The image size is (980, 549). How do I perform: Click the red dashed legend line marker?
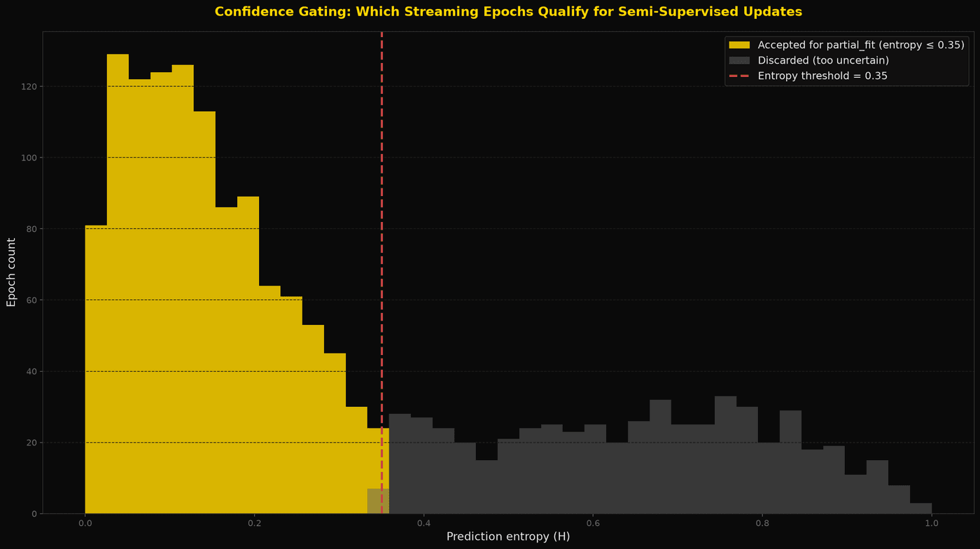(x=739, y=76)
